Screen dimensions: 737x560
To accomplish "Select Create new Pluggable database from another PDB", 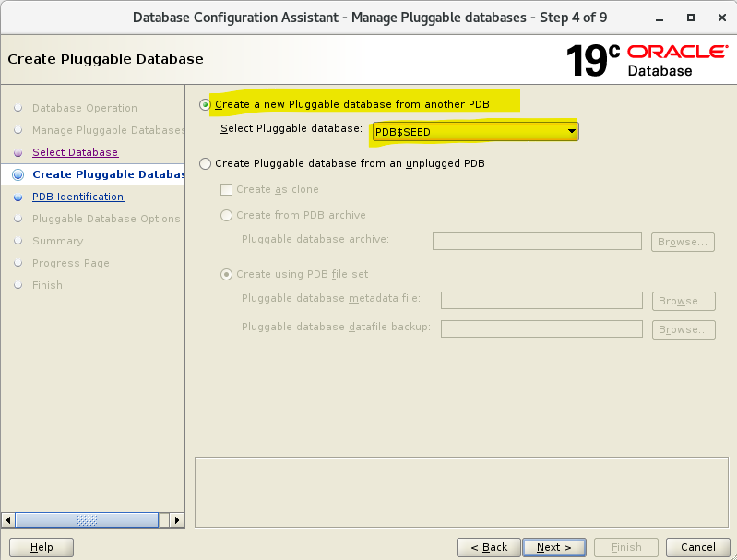I will pyautogui.click(x=205, y=104).
